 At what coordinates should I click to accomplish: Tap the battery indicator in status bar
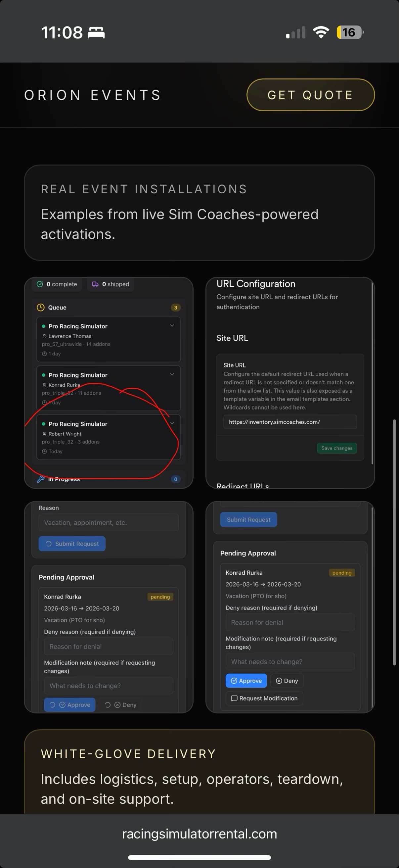[x=349, y=32]
